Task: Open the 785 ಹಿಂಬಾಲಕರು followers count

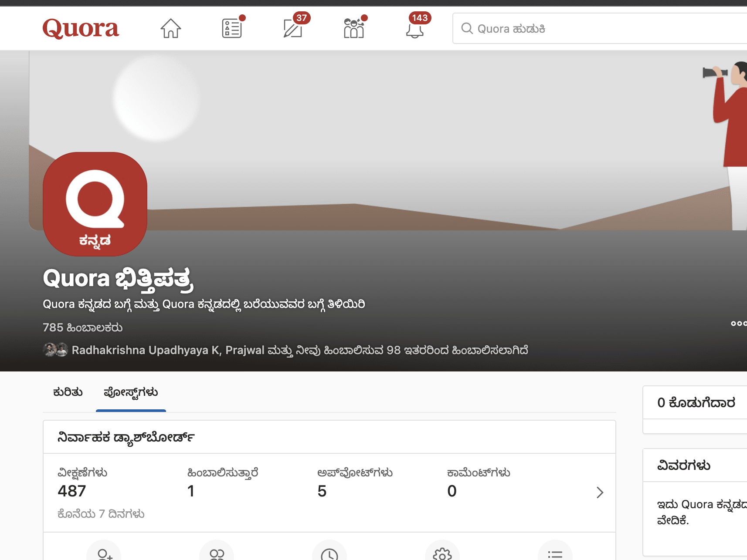Action: tap(83, 327)
